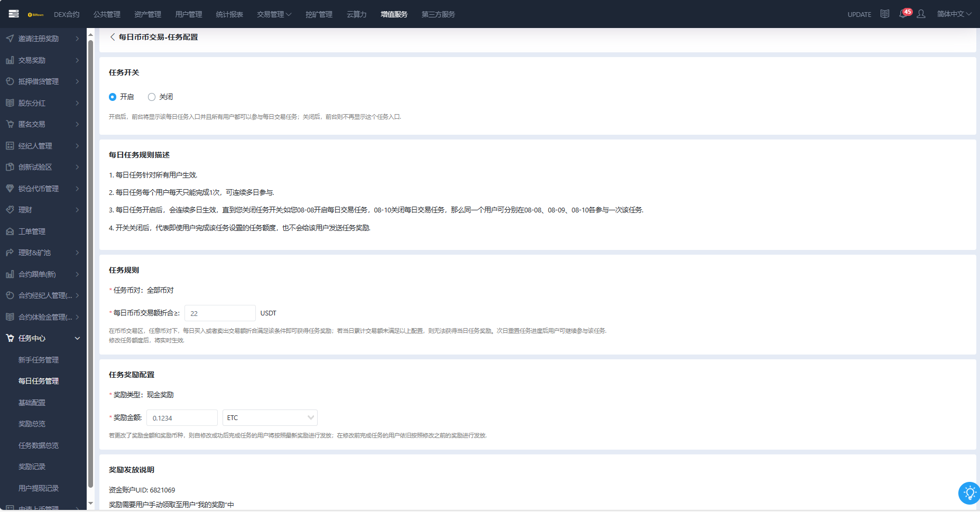Open 新手任务管理 in sidebar
The image size is (980, 512).
(x=39, y=360)
